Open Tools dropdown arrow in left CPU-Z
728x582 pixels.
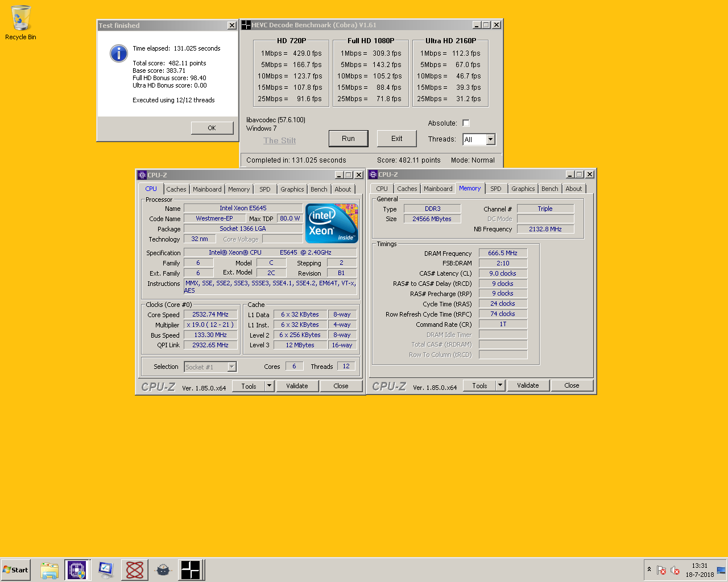pos(270,386)
